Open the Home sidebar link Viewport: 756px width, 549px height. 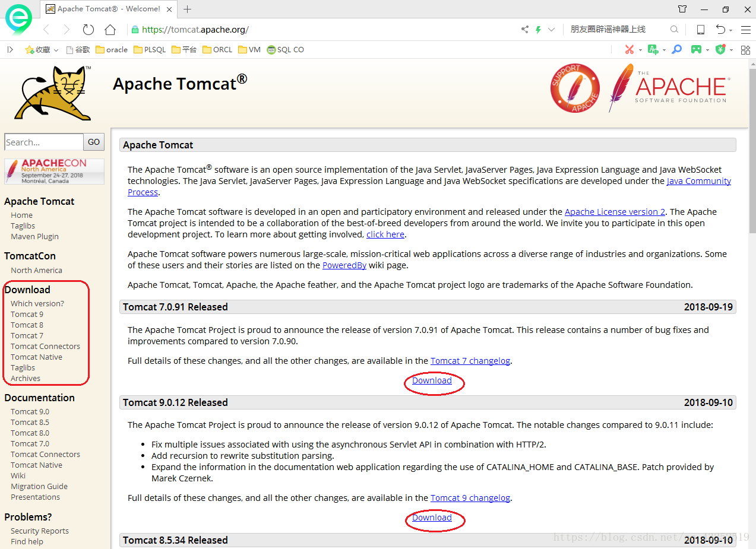coord(21,215)
